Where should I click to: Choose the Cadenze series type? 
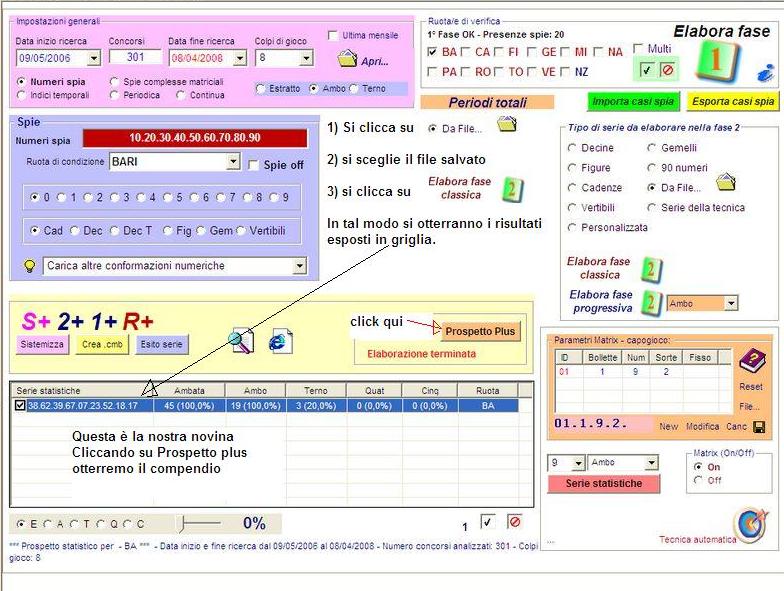click(x=572, y=188)
